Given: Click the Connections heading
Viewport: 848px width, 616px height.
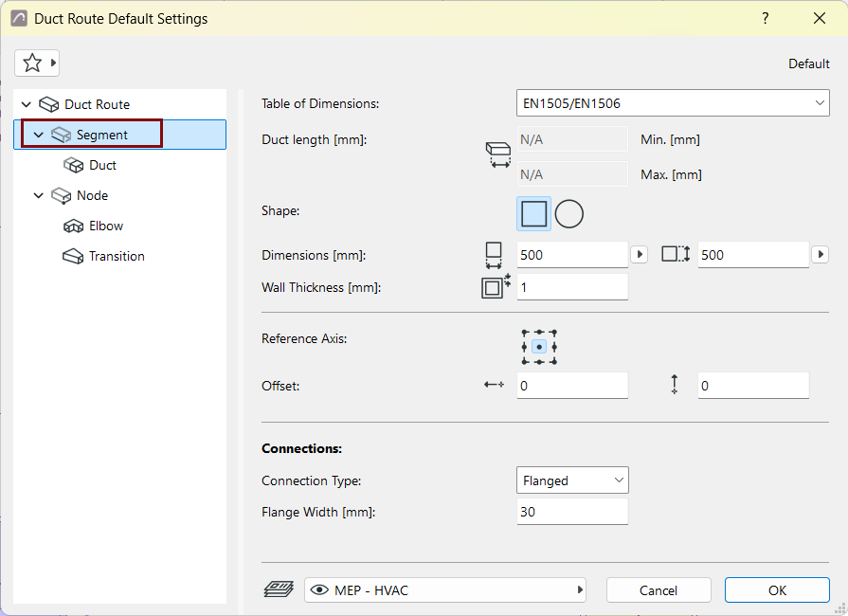Looking at the screenshot, I should [x=302, y=448].
